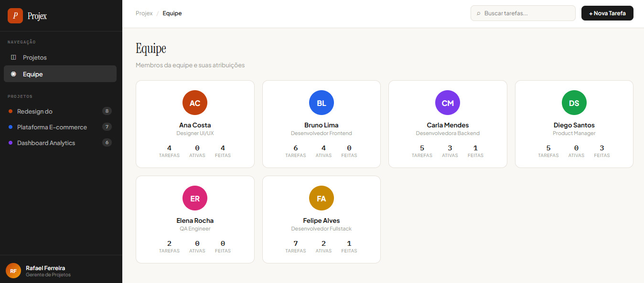Screen dimensions: 644x283
Task: Click Ana Costa's AC avatar
Action: coord(195,103)
